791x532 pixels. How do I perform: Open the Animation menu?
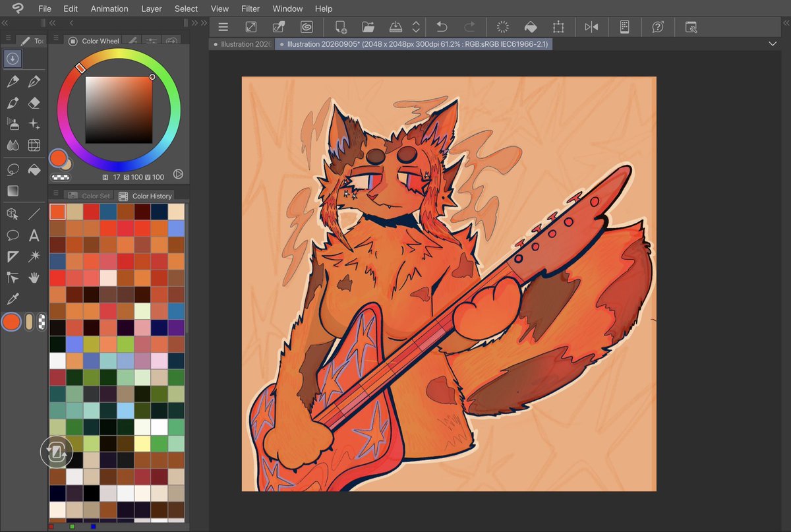tap(109, 9)
